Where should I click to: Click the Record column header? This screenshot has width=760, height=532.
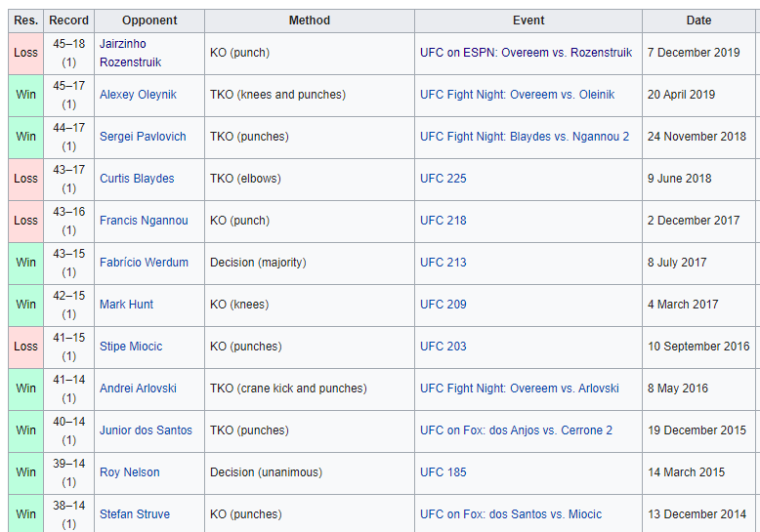coord(68,20)
